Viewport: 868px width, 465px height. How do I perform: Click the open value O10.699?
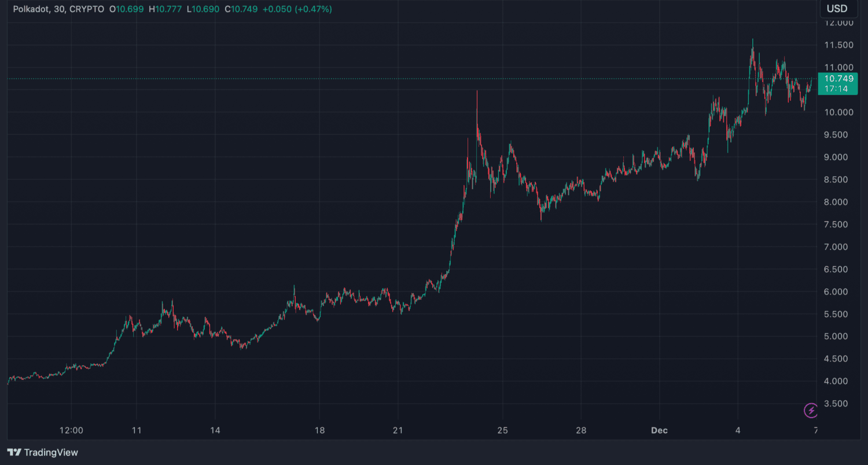(126, 9)
